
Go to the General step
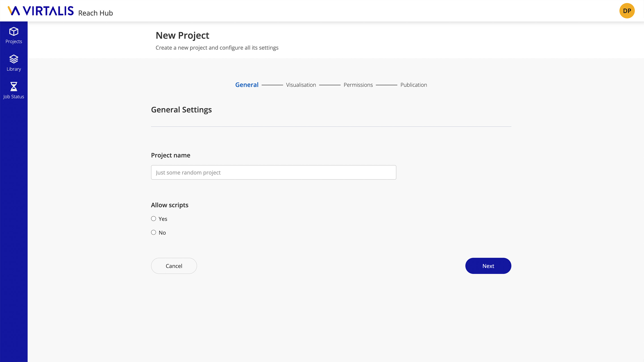(247, 85)
